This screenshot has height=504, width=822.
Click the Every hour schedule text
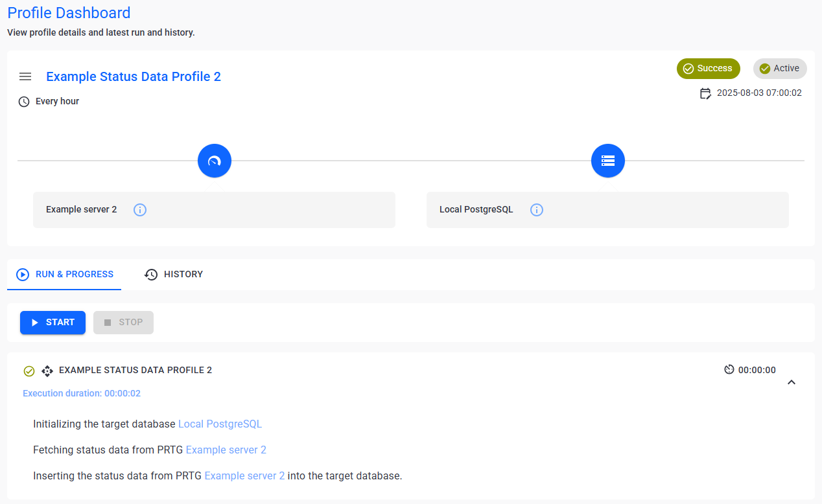(x=58, y=102)
